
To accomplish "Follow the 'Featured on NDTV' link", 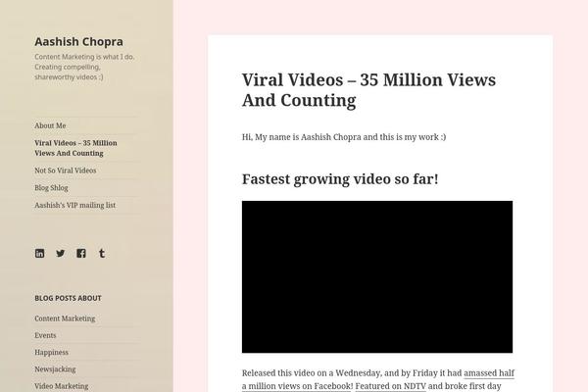I will click(390, 386).
